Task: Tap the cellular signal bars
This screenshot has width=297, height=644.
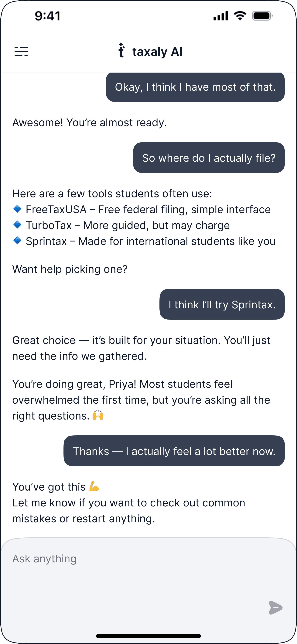Action: (221, 16)
